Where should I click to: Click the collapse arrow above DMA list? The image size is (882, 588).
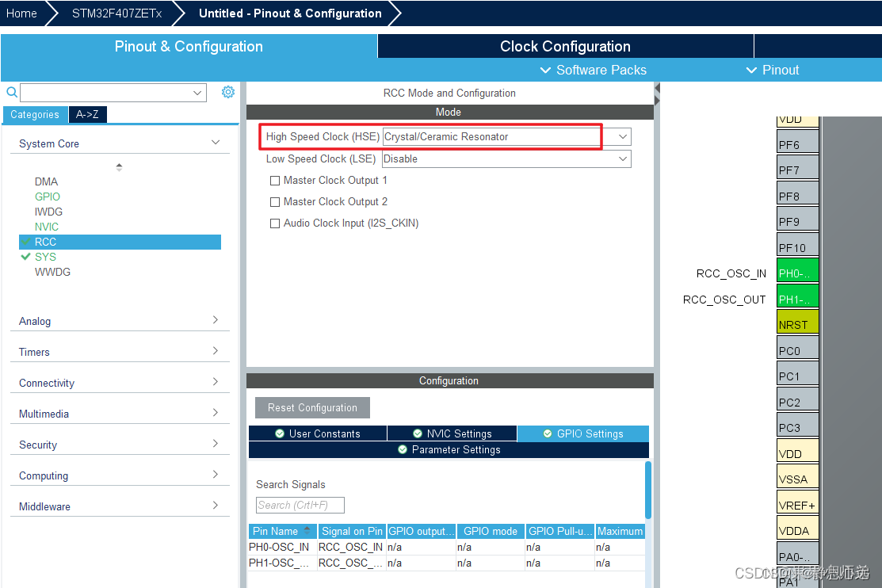pyautogui.click(x=119, y=167)
